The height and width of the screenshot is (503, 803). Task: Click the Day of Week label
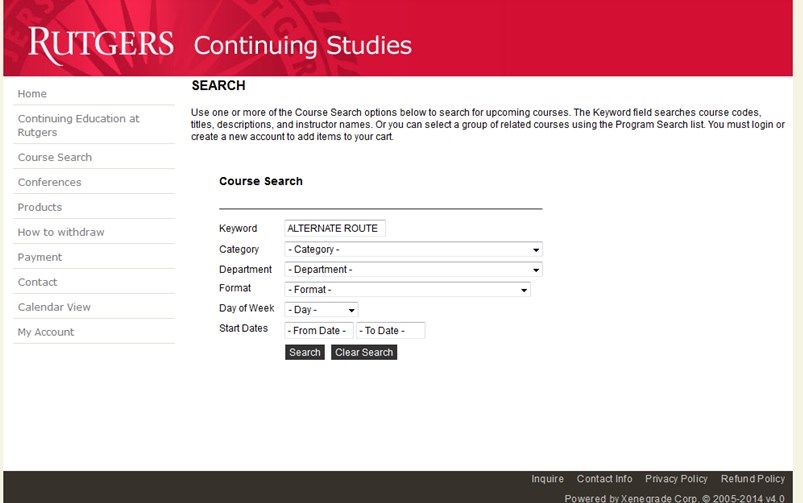coord(246,308)
